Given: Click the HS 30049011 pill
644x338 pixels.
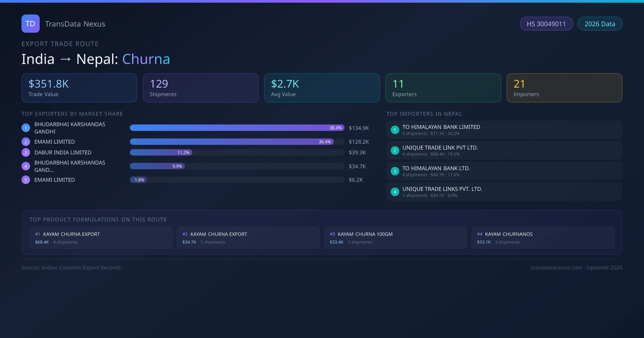Looking at the screenshot, I should [546, 24].
